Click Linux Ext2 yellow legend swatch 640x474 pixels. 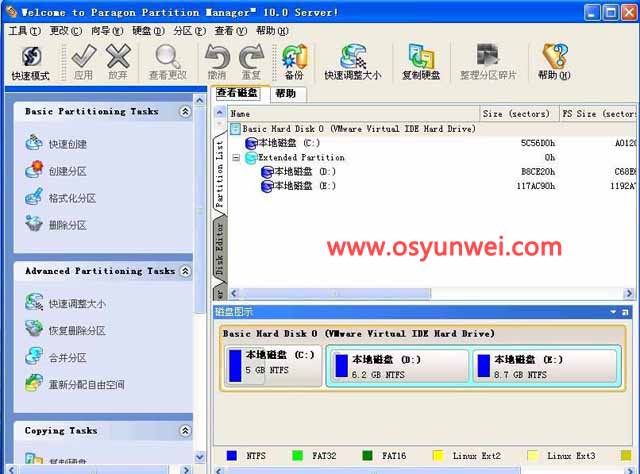tap(438, 455)
